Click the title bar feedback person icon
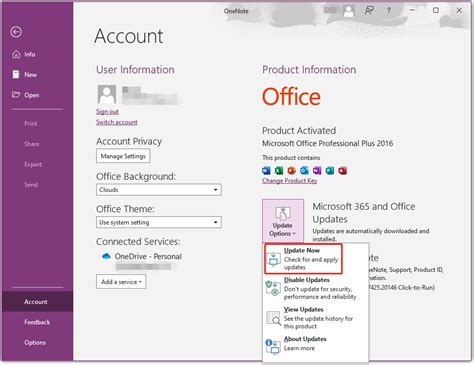 (369, 11)
